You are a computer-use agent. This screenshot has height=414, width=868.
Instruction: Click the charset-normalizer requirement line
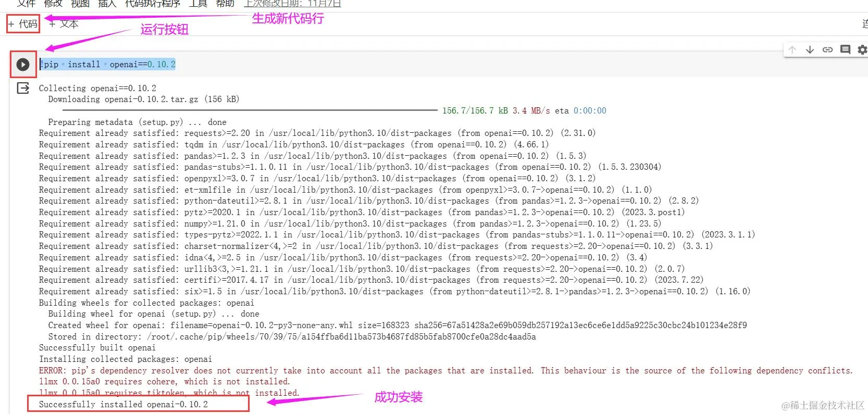click(376, 246)
